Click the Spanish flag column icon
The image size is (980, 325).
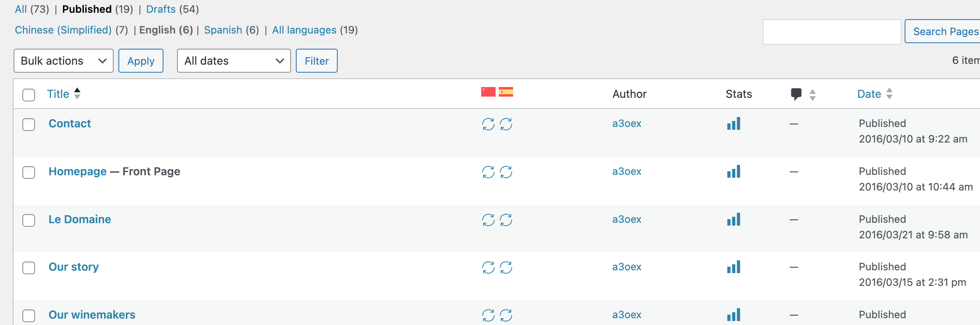(506, 92)
